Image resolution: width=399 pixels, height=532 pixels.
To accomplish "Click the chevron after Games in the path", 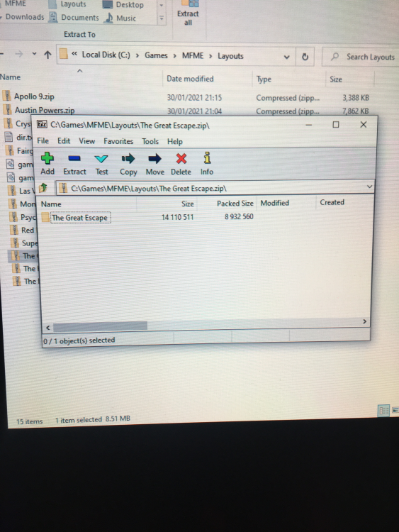I will (x=174, y=55).
